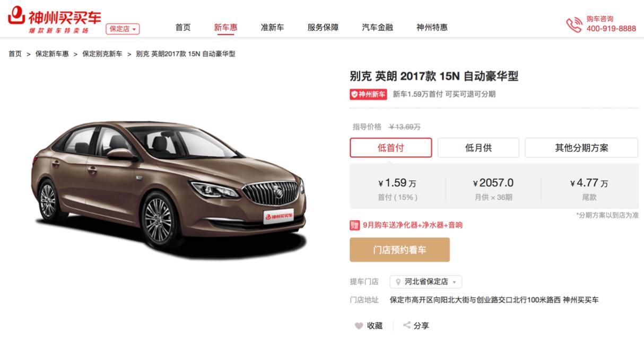644x338 pixels.
Task: Click the red gift promotion icon
Action: [354, 225]
